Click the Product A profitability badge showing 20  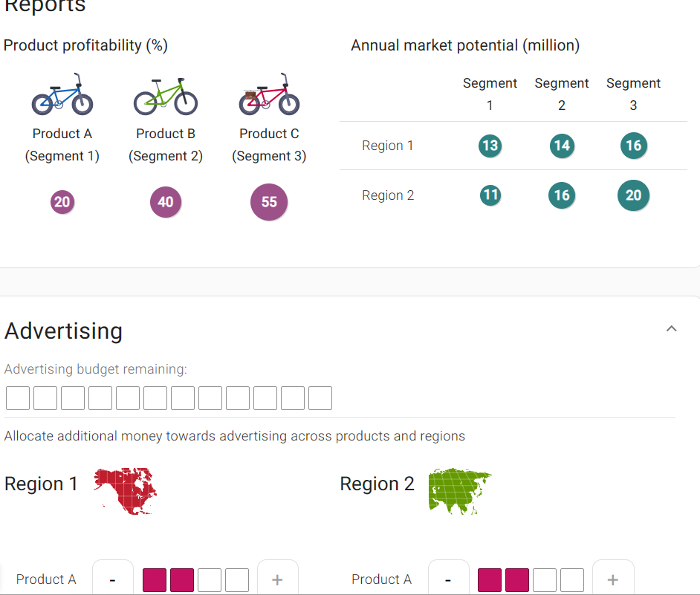[62, 201]
